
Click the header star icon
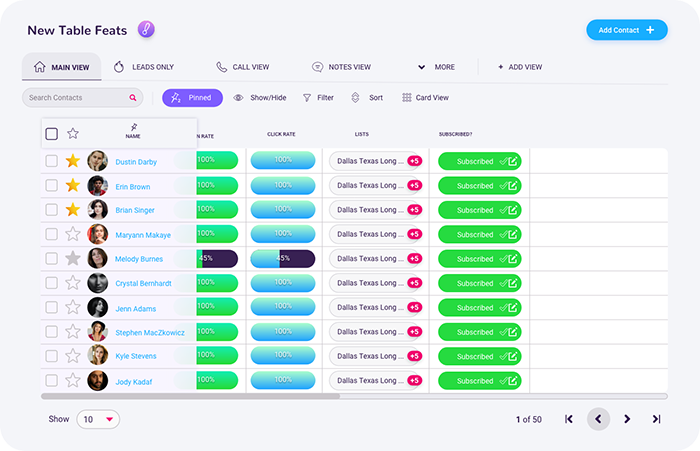(73, 133)
